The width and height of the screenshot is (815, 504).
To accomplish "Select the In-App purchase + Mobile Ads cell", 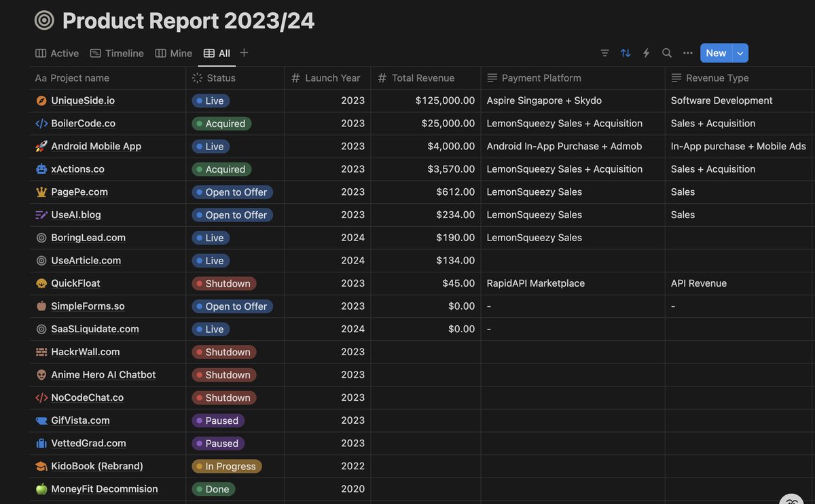I will [739, 146].
